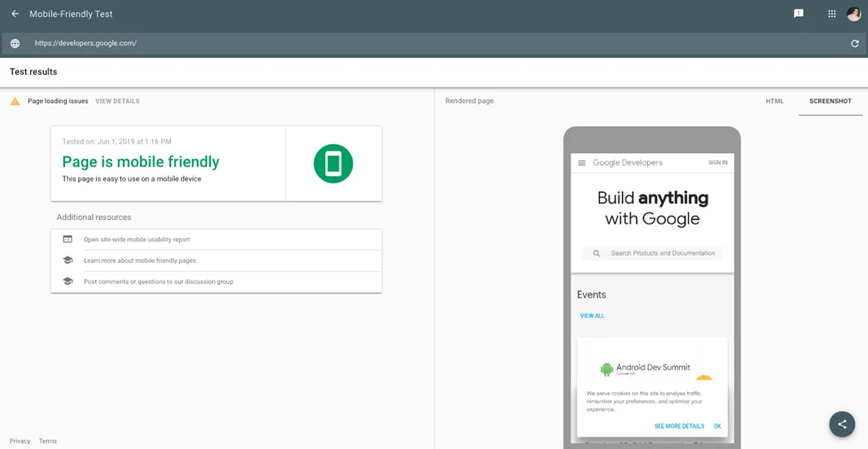Open the Google apps grid
Image resolution: width=868 pixels, height=449 pixels.
pyautogui.click(x=831, y=14)
